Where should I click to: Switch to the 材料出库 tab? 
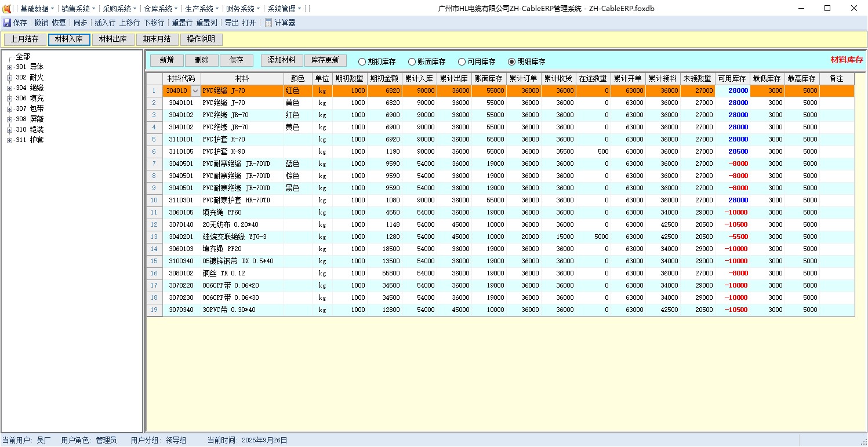point(113,39)
